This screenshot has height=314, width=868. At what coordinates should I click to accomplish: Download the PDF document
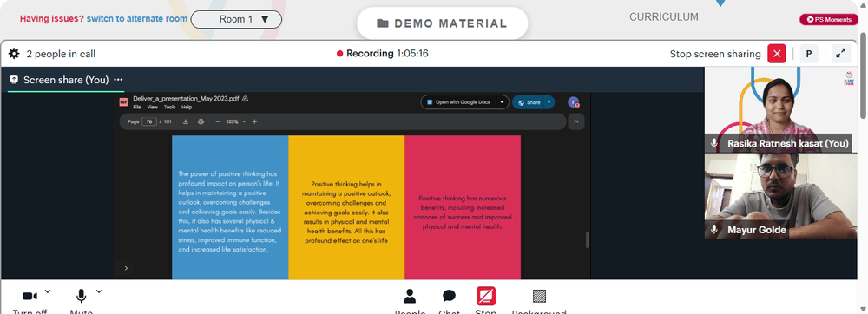point(186,121)
